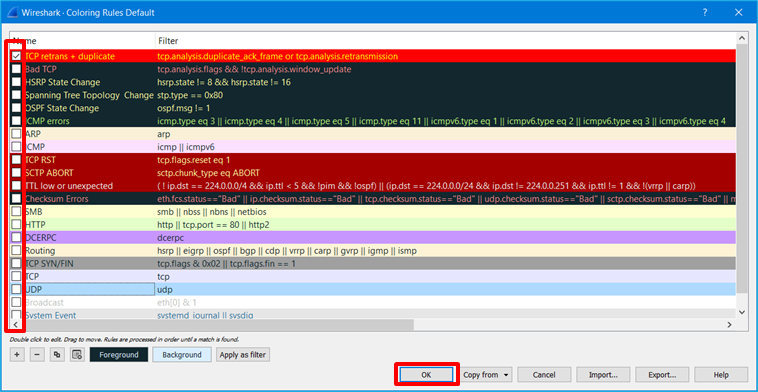Click the plus icon to add a rule

click(x=17, y=355)
